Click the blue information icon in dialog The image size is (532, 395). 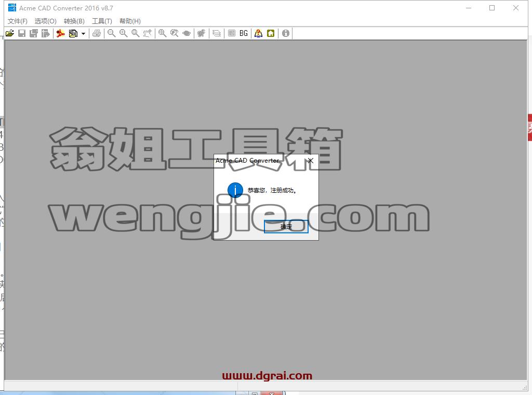pos(235,190)
